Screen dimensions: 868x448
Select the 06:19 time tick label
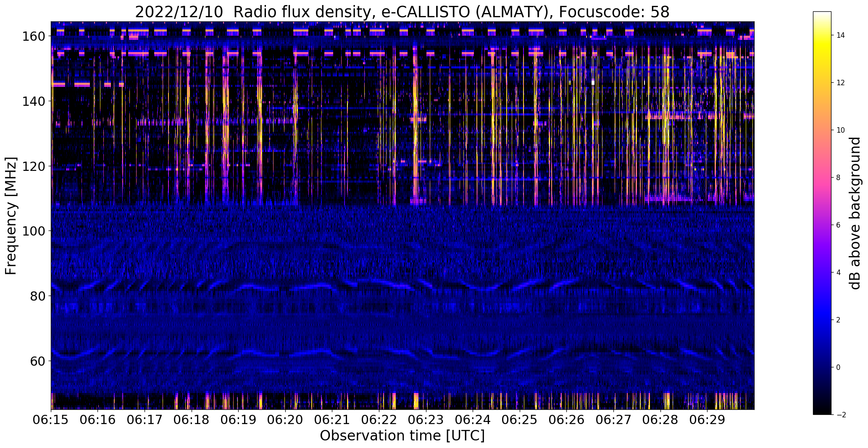(x=238, y=420)
